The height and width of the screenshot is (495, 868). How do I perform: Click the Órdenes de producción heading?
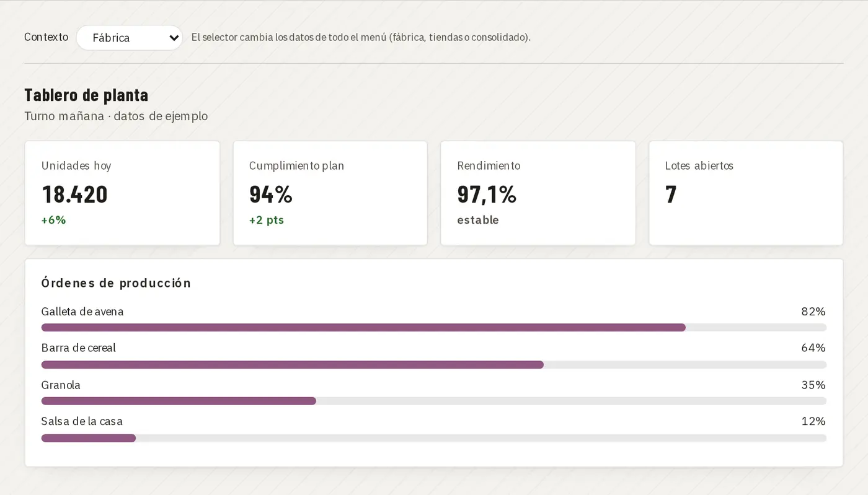coord(116,283)
